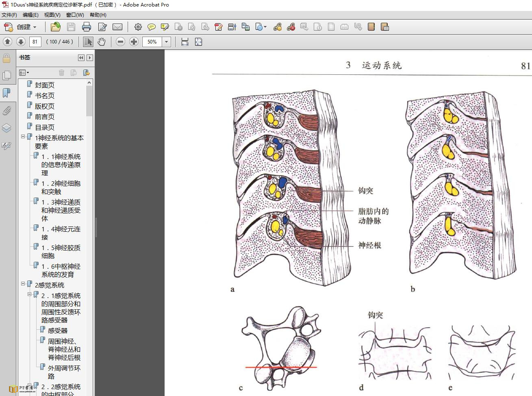Jump to bookmark 外周调节环路
Image resolution: width=532 pixels, height=396 pixels.
pyautogui.click(x=64, y=372)
